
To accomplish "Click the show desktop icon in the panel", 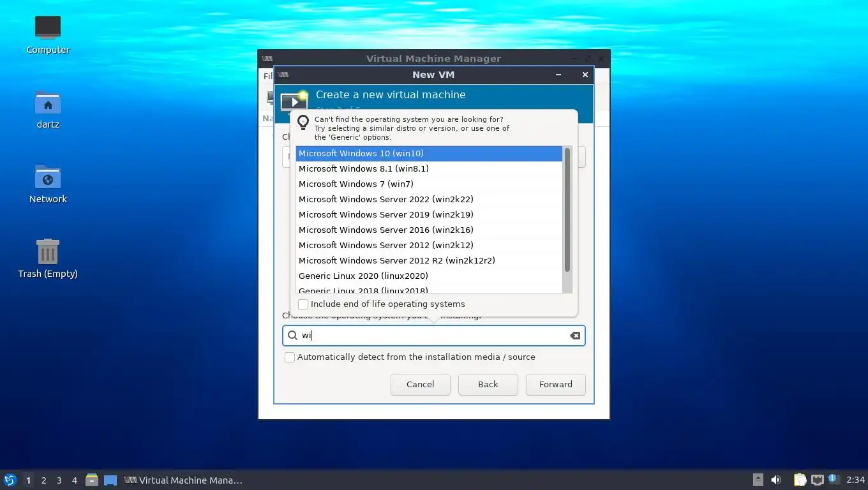I will [110, 480].
